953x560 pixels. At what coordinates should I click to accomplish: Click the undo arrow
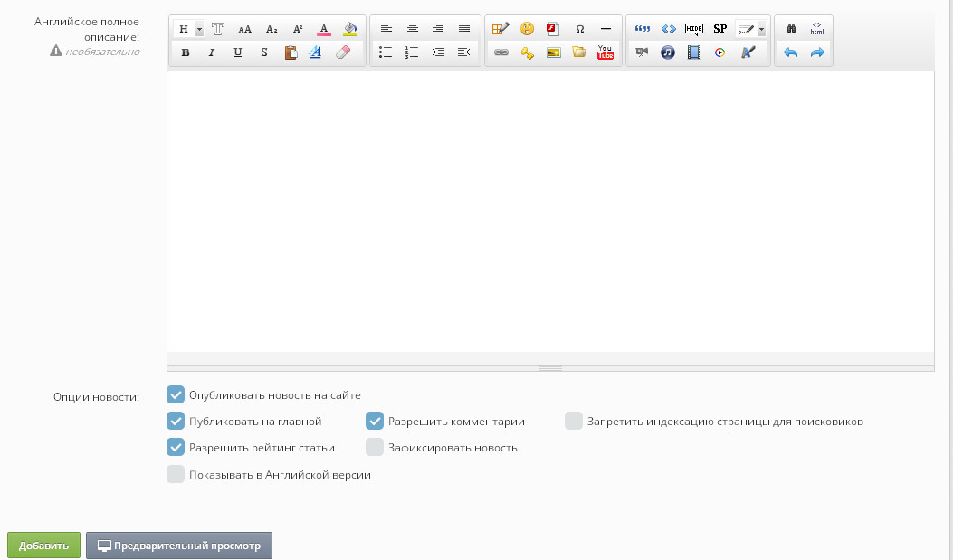coord(790,52)
